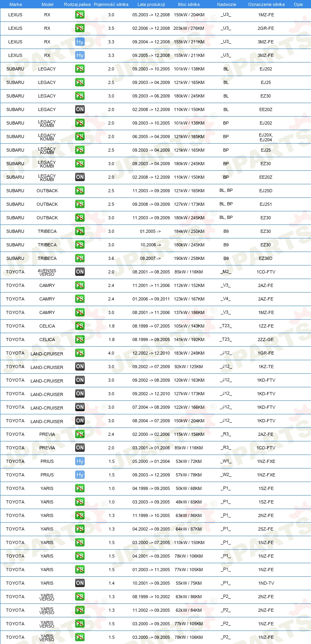Click the hybrid Hy icon for LEXUS RX 09.2004
Screen dimensions: 311x644
[x=80, y=42]
